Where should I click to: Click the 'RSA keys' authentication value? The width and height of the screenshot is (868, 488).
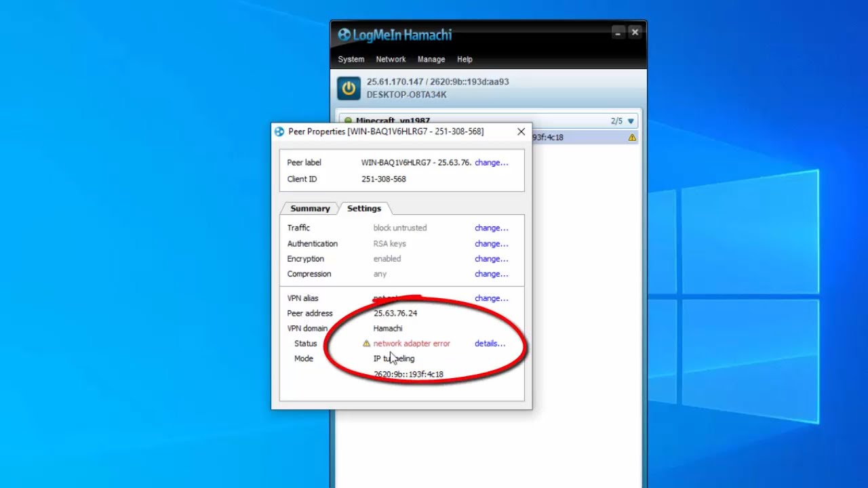click(390, 244)
